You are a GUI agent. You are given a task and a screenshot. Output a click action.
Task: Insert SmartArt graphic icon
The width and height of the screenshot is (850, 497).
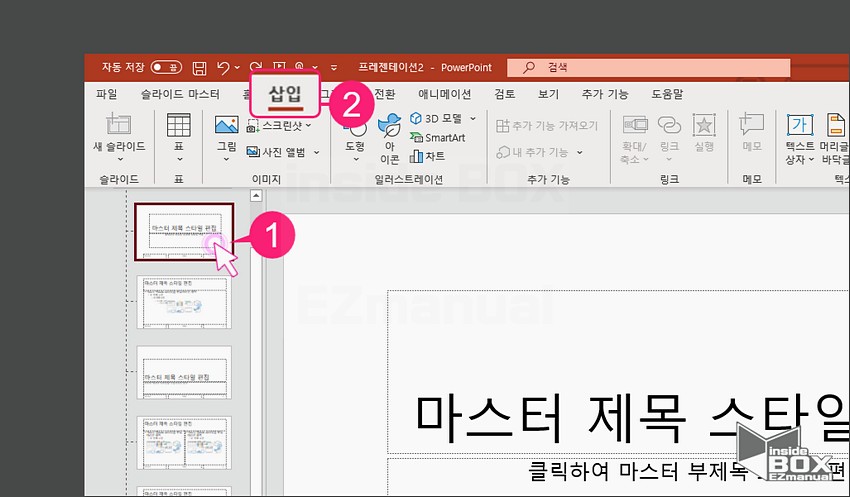tap(416, 137)
